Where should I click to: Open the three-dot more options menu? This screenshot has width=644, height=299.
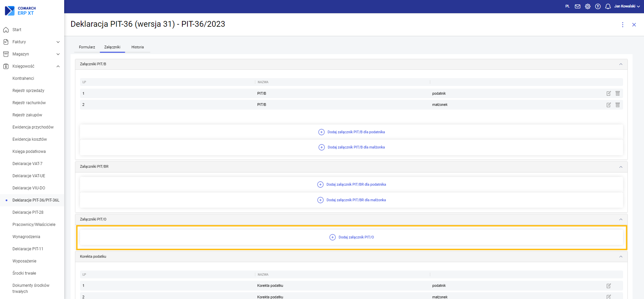click(x=623, y=25)
